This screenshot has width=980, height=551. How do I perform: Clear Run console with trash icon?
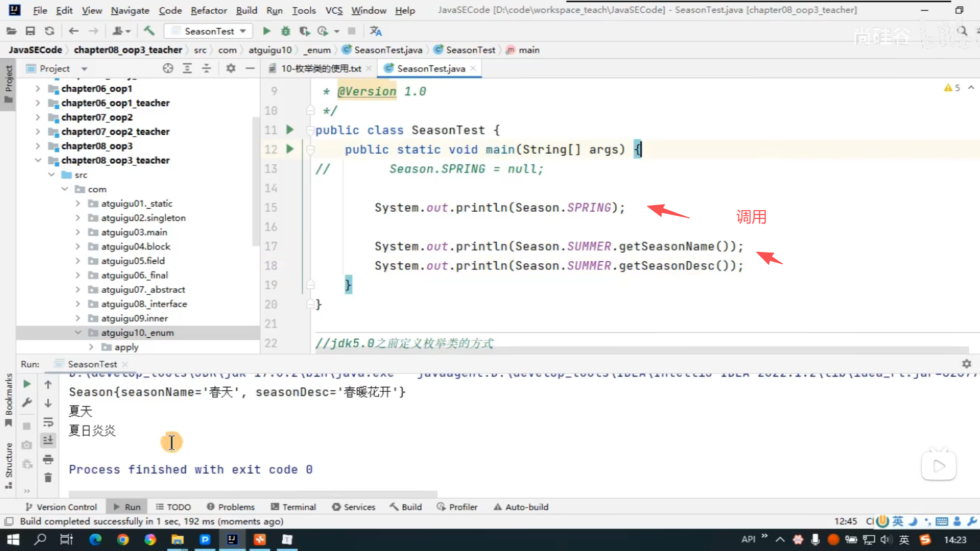[x=48, y=478]
